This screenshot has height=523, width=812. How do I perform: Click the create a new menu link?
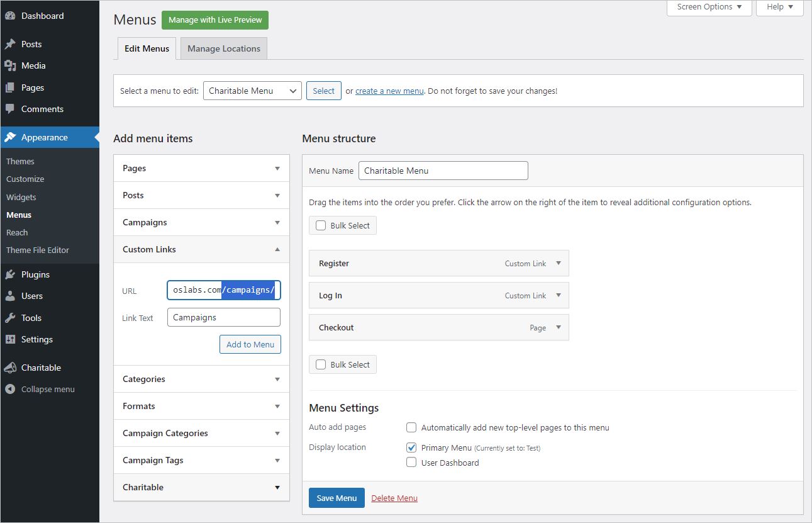coord(389,91)
